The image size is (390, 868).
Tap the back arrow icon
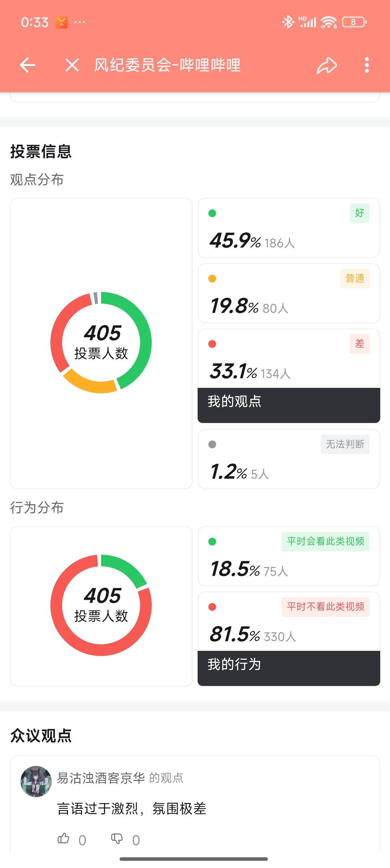[27, 65]
